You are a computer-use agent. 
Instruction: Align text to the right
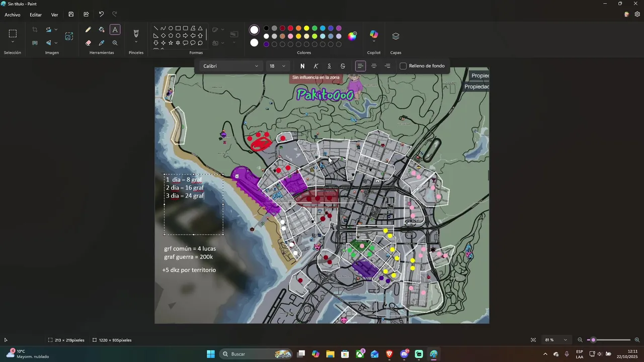[387, 66]
